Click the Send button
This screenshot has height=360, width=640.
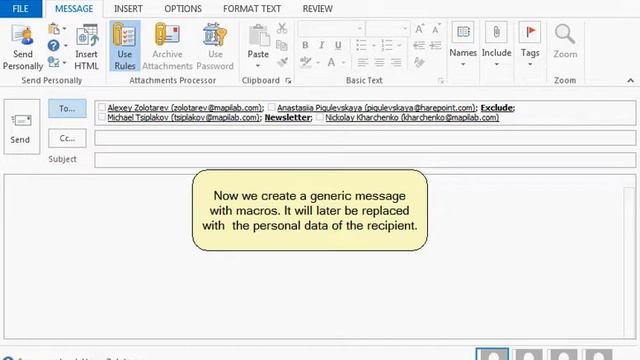coord(22,127)
